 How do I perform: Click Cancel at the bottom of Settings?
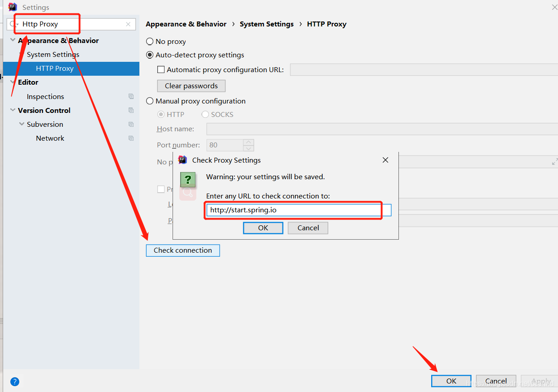pos(496,381)
